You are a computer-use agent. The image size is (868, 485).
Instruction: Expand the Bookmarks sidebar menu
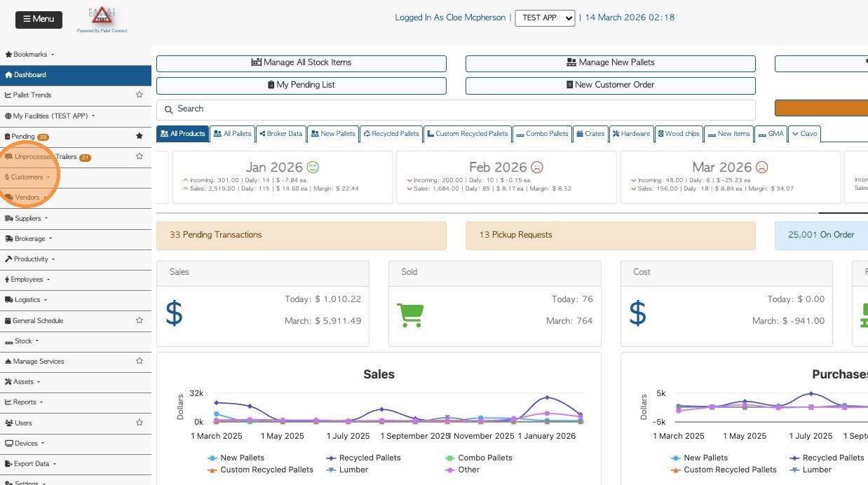(30, 54)
